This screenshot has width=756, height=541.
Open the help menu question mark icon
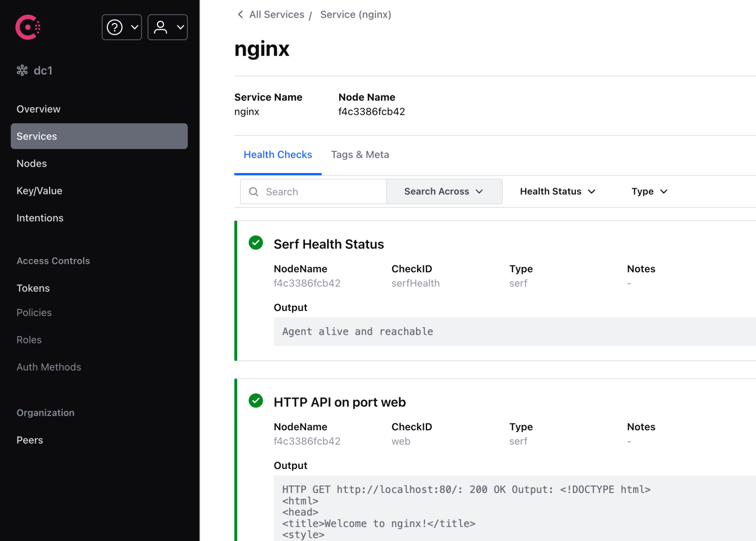(115, 27)
